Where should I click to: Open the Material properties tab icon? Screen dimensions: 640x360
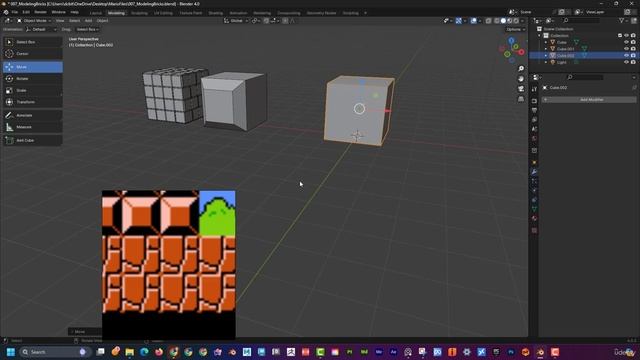(x=534, y=218)
